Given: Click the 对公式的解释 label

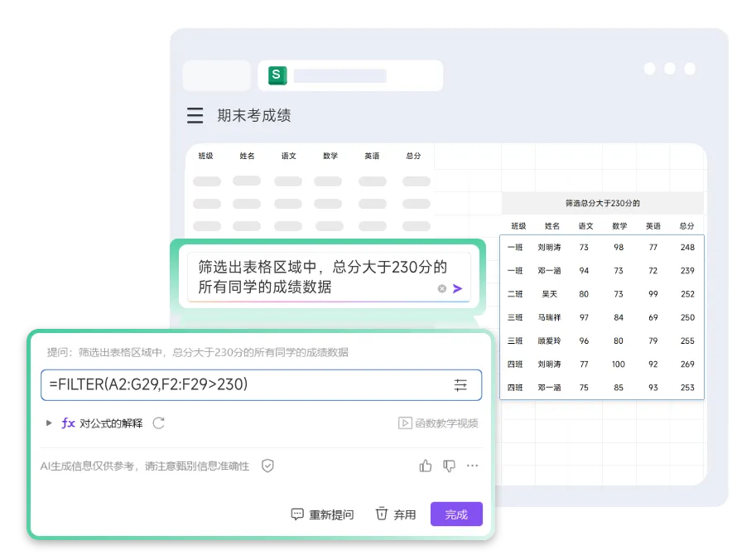Looking at the screenshot, I should tap(112, 423).
